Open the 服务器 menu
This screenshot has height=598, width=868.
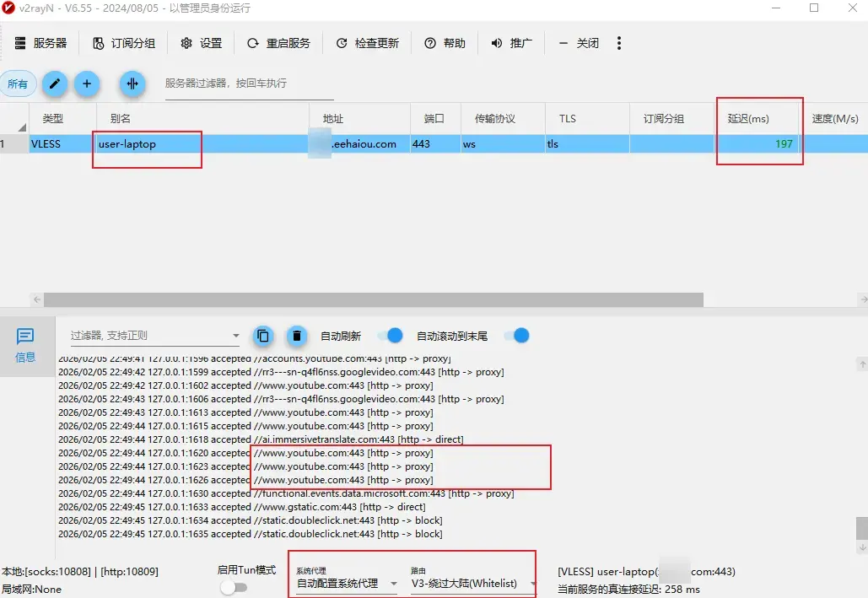40,43
